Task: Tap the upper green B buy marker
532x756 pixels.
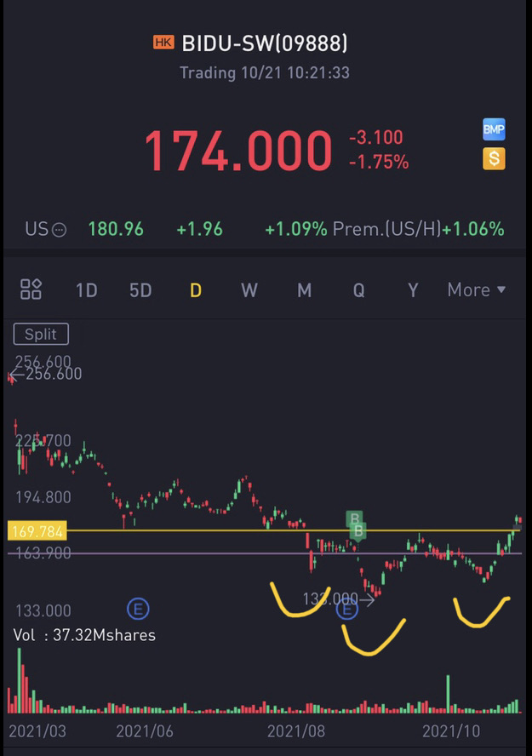Action: (x=355, y=518)
